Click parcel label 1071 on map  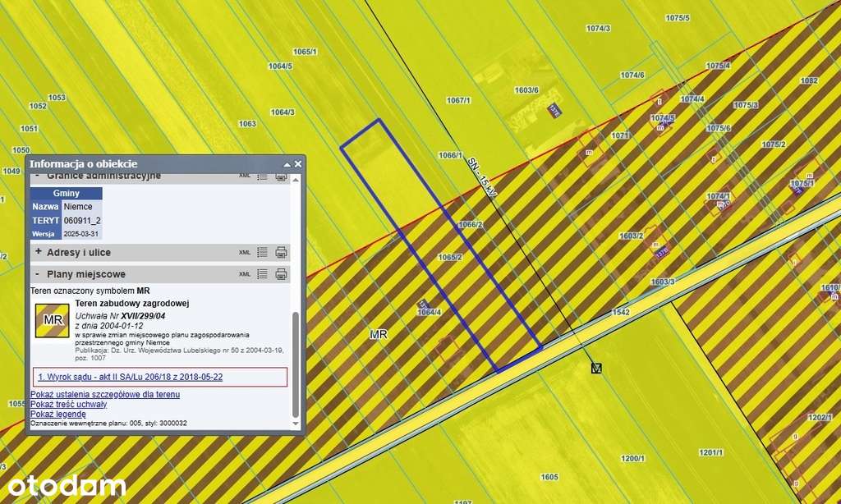pyautogui.click(x=621, y=135)
